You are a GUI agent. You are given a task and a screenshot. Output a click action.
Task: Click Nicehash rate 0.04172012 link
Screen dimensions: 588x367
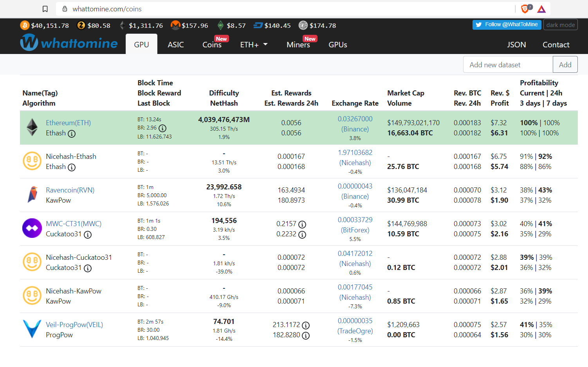point(355,254)
